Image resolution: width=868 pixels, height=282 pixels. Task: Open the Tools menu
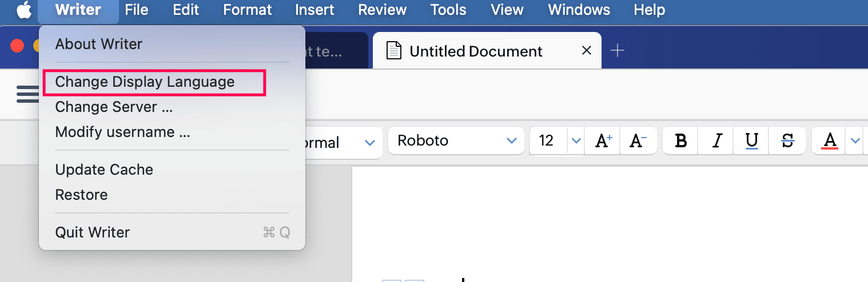point(448,10)
